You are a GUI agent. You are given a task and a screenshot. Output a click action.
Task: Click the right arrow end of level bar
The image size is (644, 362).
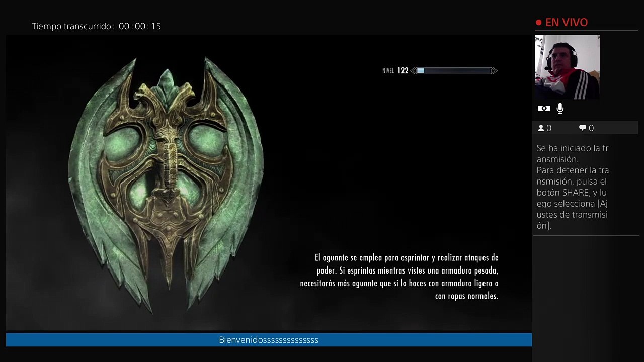click(x=494, y=71)
